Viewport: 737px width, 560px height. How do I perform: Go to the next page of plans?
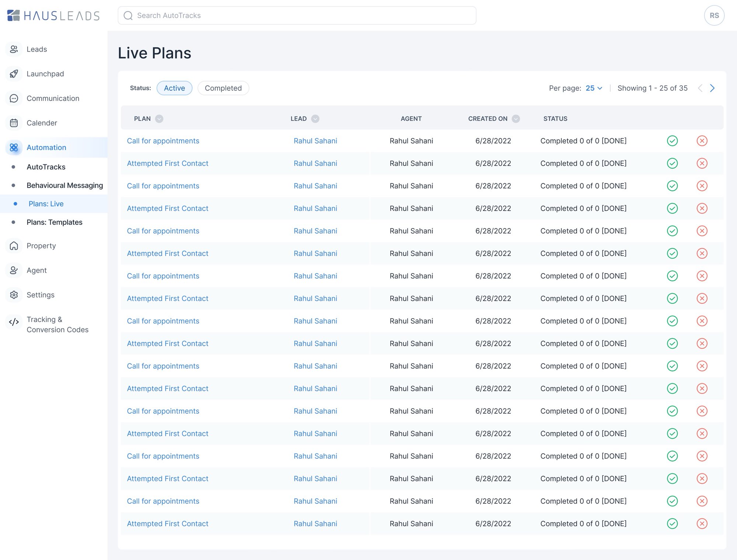pyautogui.click(x=712, y=88)
